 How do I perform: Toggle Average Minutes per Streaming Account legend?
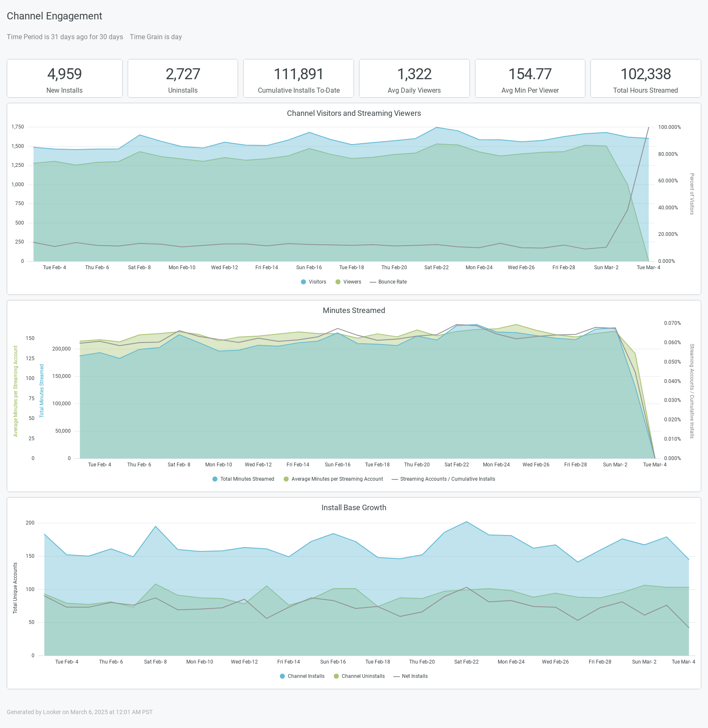point(333,479)
